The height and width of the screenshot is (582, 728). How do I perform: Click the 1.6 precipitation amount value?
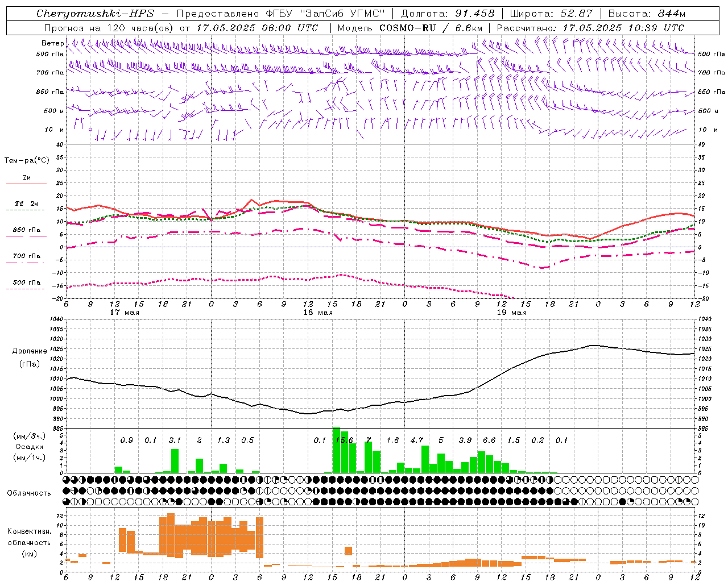pos(392,440)
